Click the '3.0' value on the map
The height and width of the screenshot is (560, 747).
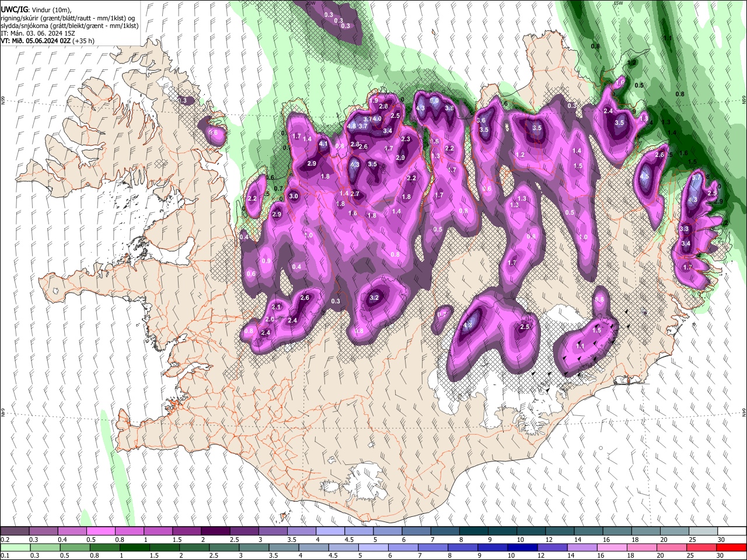click(294, 197)
